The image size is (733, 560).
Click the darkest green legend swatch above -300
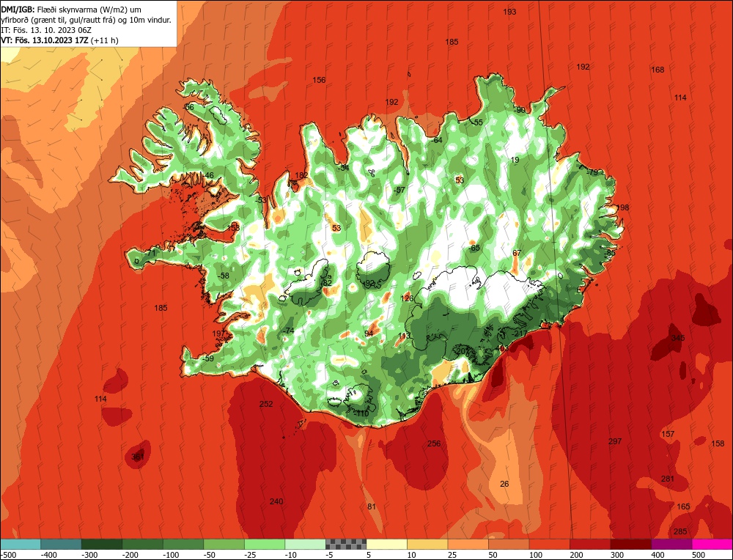pos(102,544)
